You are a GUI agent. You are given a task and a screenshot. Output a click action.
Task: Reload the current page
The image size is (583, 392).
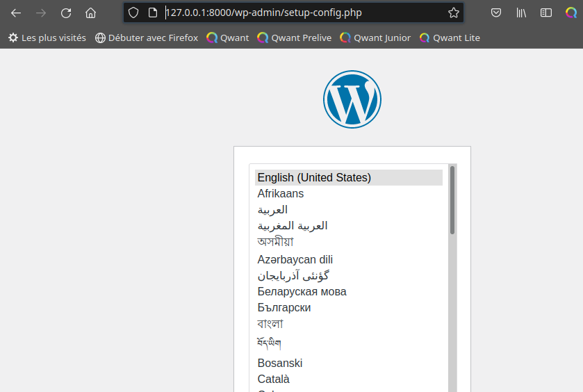pyautogui.click(x=66, y=13)
